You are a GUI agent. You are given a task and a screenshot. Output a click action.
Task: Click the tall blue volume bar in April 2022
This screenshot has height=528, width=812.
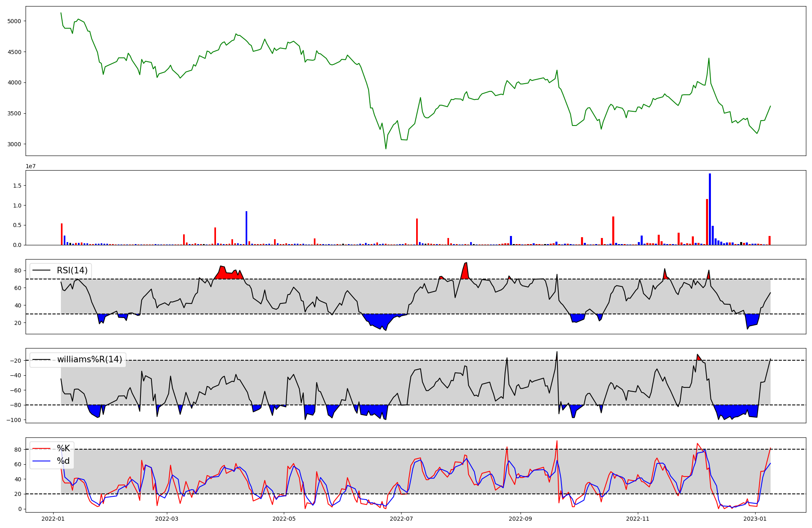point(246,228)
